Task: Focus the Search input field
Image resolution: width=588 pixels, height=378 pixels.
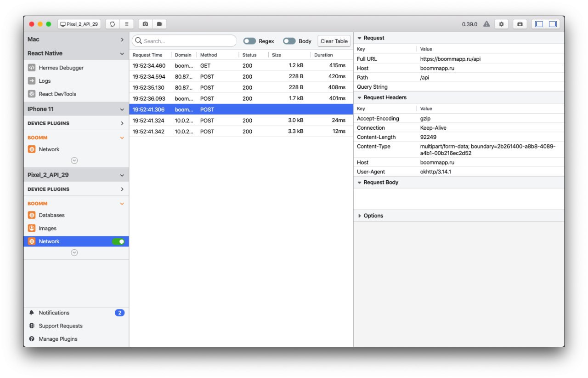Action: coord(184,41)
